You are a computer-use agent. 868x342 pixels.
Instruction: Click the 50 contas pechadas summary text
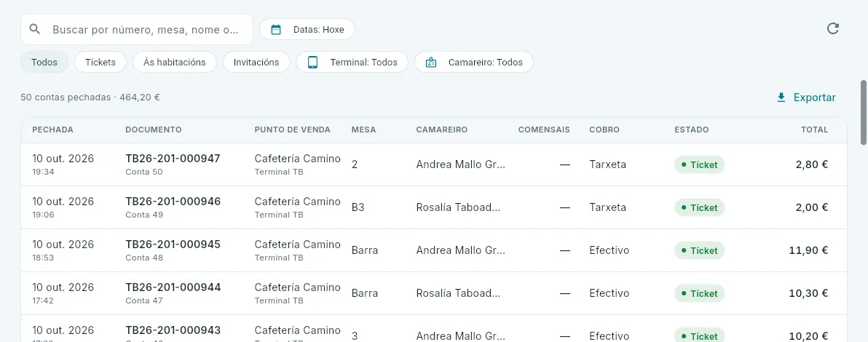(90, 98)
